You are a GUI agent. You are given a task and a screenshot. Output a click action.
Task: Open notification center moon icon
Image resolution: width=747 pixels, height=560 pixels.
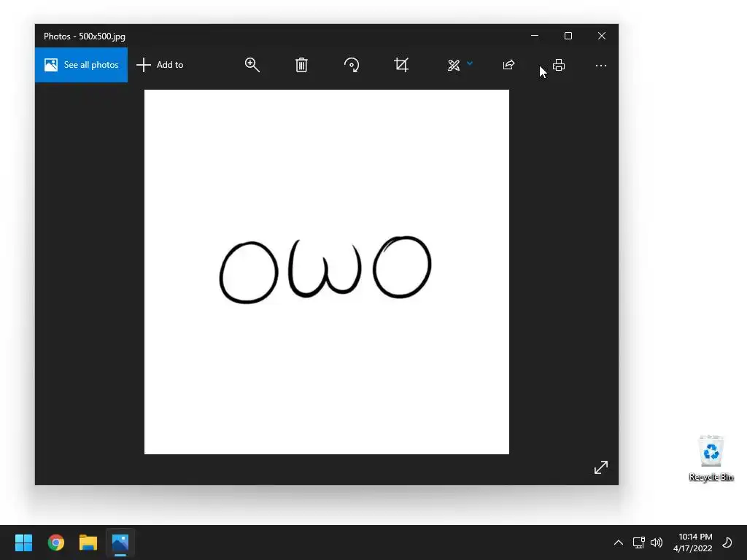[x=727, y=542]
